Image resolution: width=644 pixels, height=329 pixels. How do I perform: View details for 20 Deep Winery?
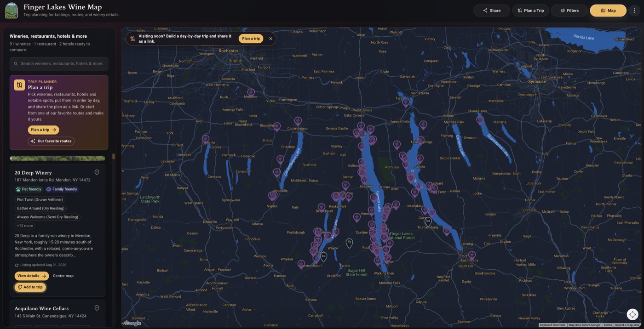(32, 276)
